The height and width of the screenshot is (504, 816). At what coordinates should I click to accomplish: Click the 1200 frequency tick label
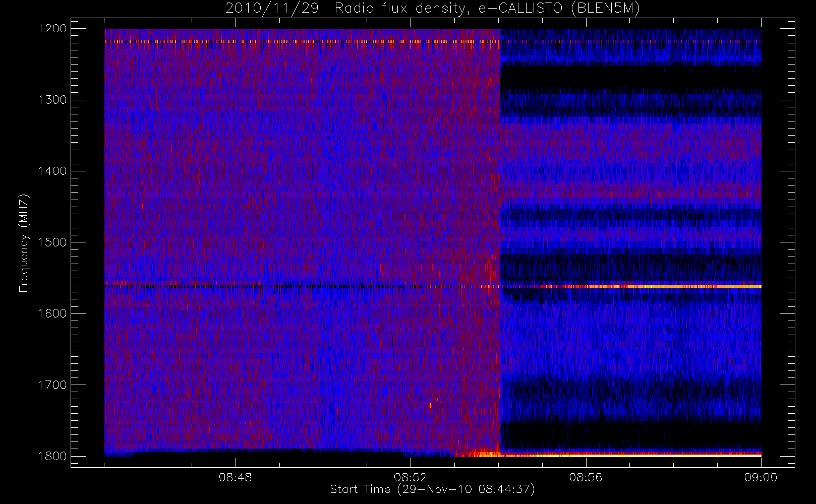(x=52, y=29)
